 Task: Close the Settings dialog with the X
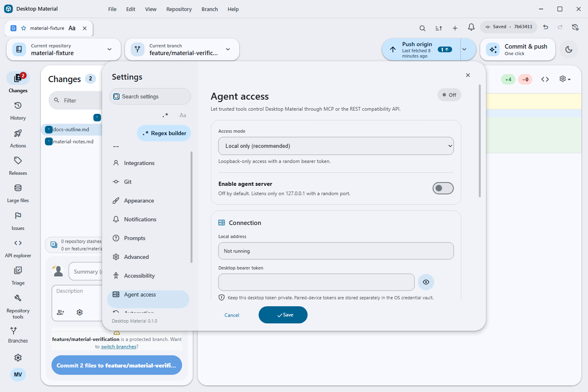click(468, 75)
